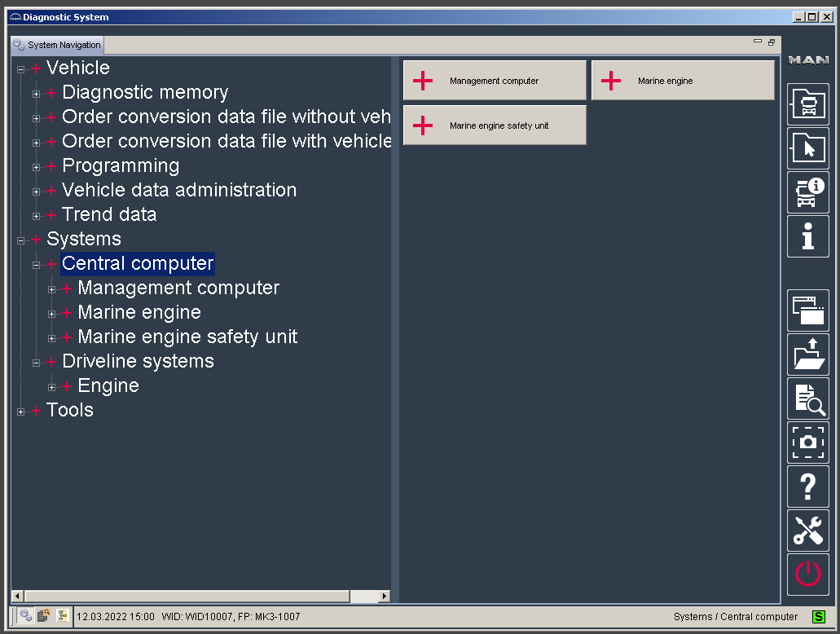Screen dimensions: 840x634
Task: Select Trend data in the tree
Action: [109, 214]
